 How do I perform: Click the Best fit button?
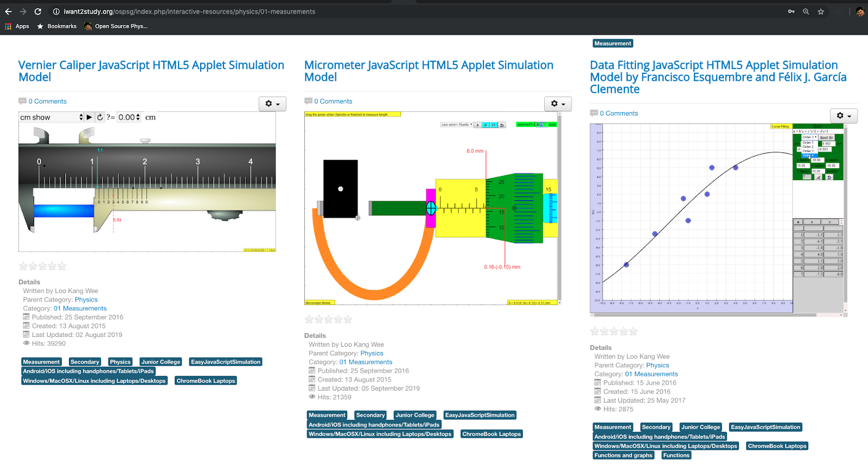pyautogui.click(x=826, y=138)
